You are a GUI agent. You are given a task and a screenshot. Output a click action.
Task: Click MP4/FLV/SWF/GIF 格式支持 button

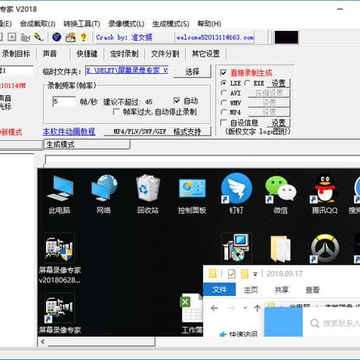(157, 132)
